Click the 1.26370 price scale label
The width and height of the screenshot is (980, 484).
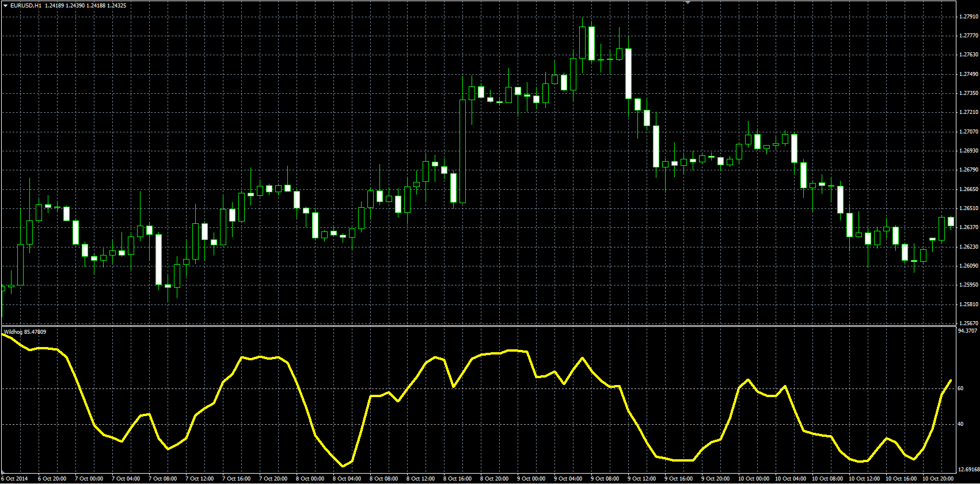tap(968, 227)
